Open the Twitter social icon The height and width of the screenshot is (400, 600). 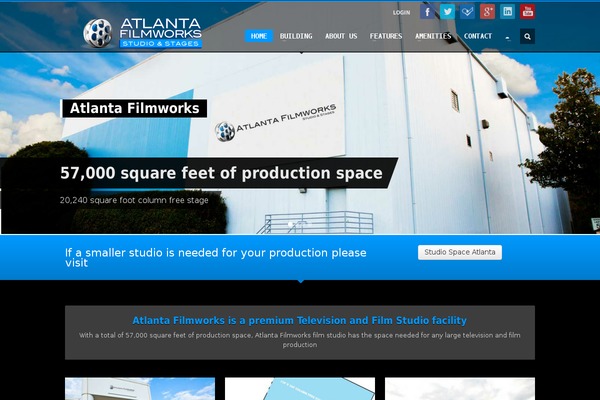[x=447, y=12]
